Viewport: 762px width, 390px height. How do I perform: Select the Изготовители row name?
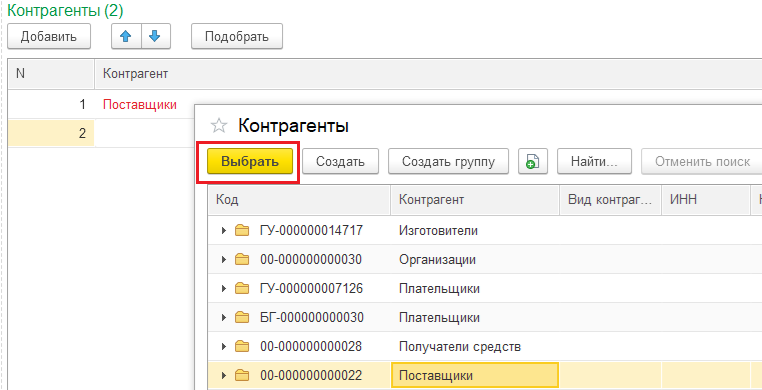coord(438,231)
